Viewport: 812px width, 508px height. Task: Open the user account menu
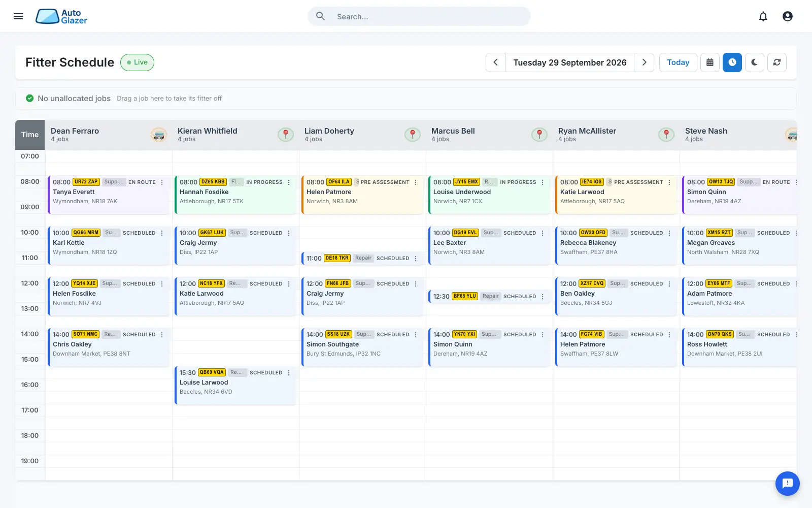pos(788,16)
